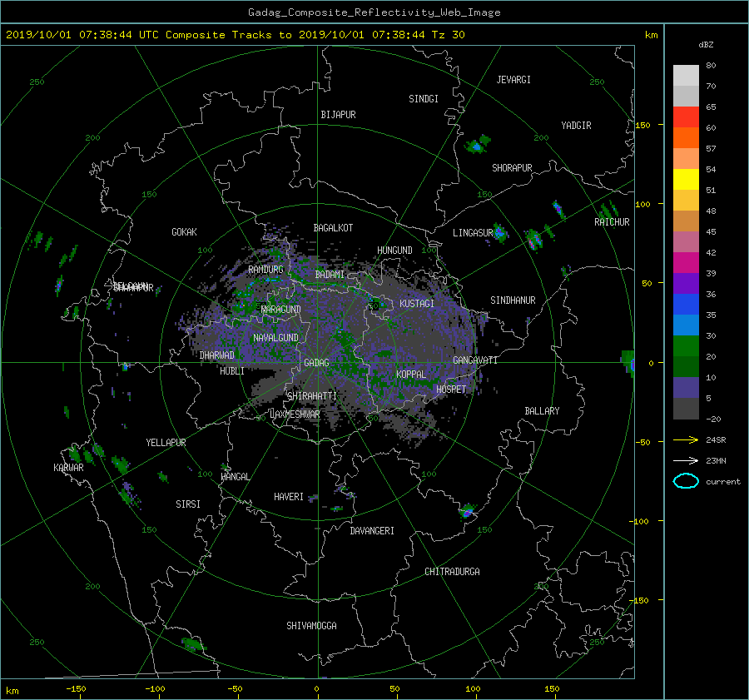Click the GANGAVATI city label
This screenshot has width=749, height=700.
pyautogui.click(x=475, y=360)
